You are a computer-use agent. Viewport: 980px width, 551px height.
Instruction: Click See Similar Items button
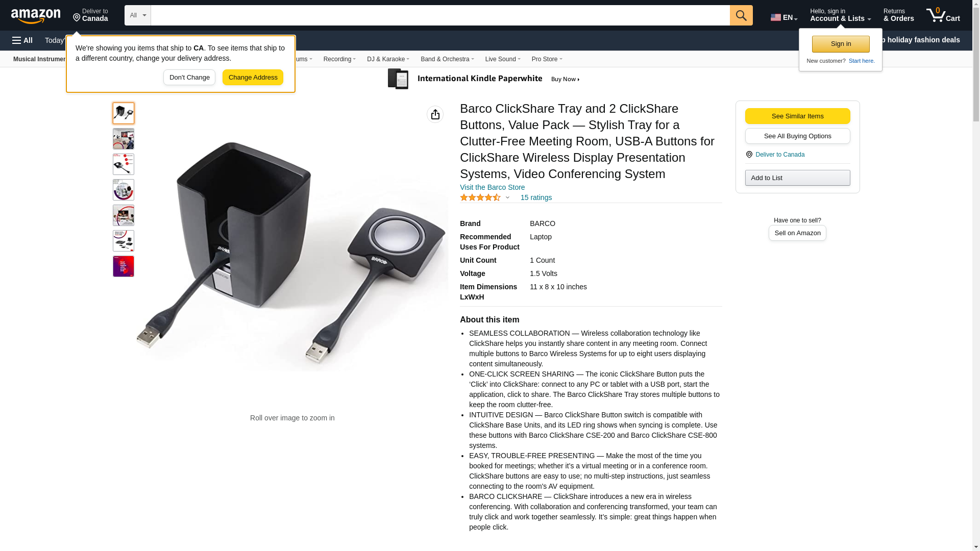click(797, 116)
